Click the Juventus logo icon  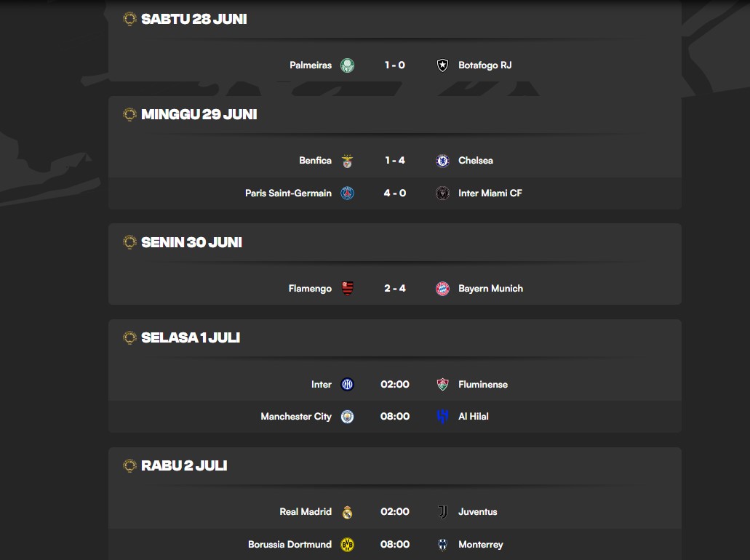tap(442, 512)
